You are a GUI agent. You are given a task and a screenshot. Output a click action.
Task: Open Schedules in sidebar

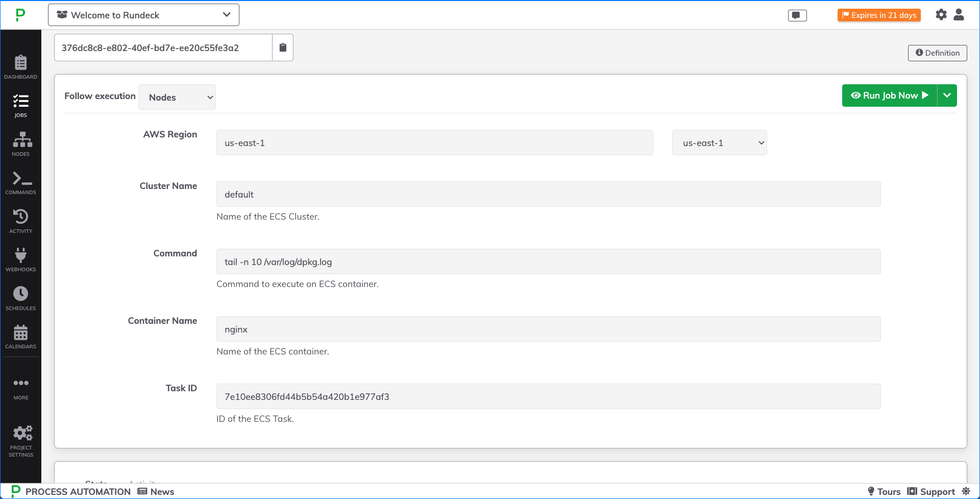[20, 299]
